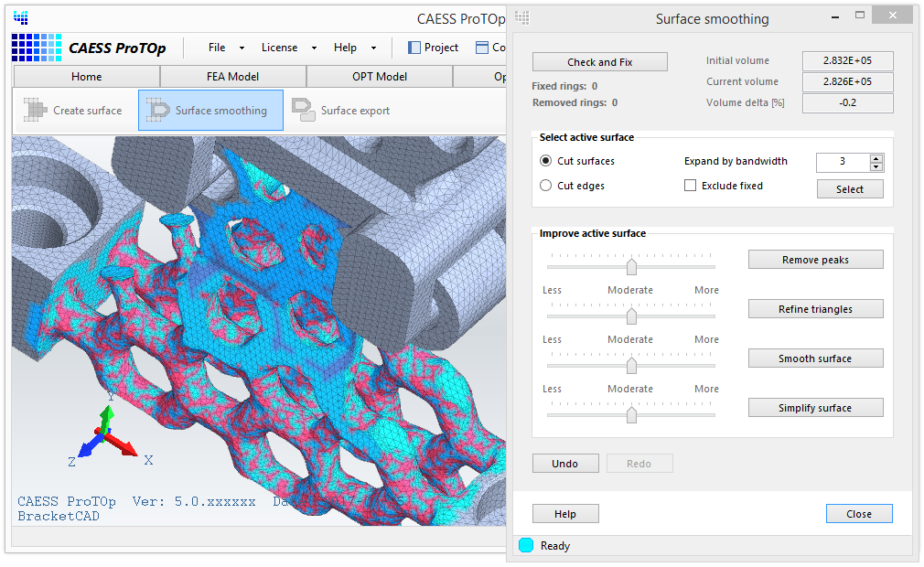This screenshot has width=924, height=567.
Task: Click the Create surface toolbar button
Action: [73, 110]
